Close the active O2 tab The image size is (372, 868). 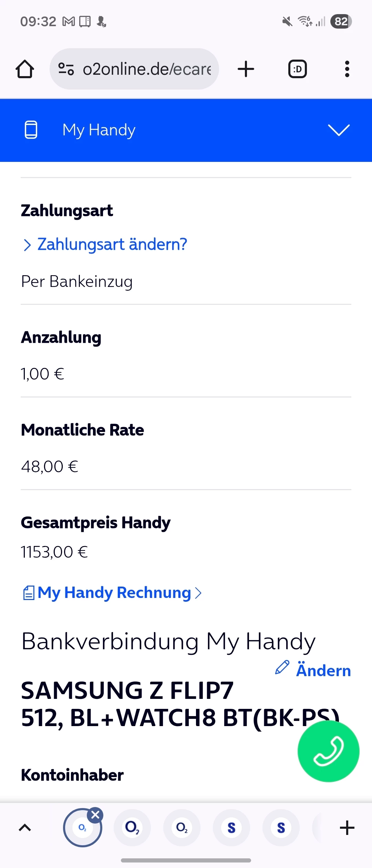(x=95, y=815)
